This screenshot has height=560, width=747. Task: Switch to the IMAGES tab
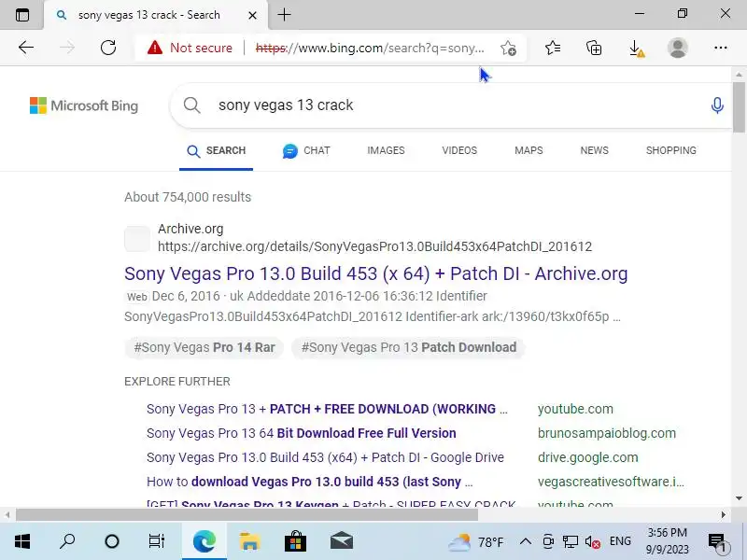pos(386,150)
